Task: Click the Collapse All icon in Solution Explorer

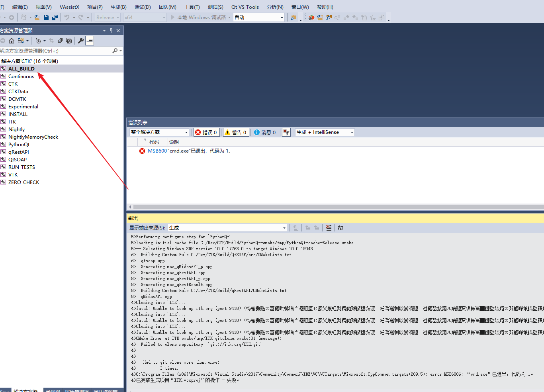Action: [x=60, y=41]
